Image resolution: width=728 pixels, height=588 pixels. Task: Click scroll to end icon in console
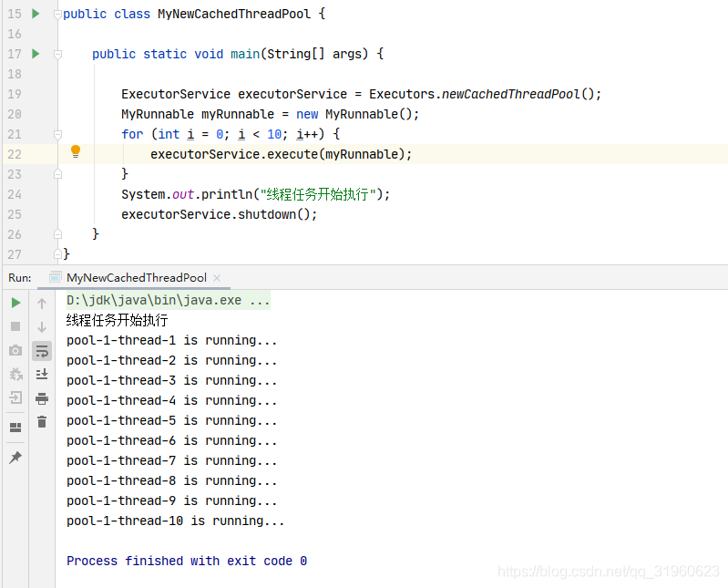pyautogui.click(x=42, y=375)
